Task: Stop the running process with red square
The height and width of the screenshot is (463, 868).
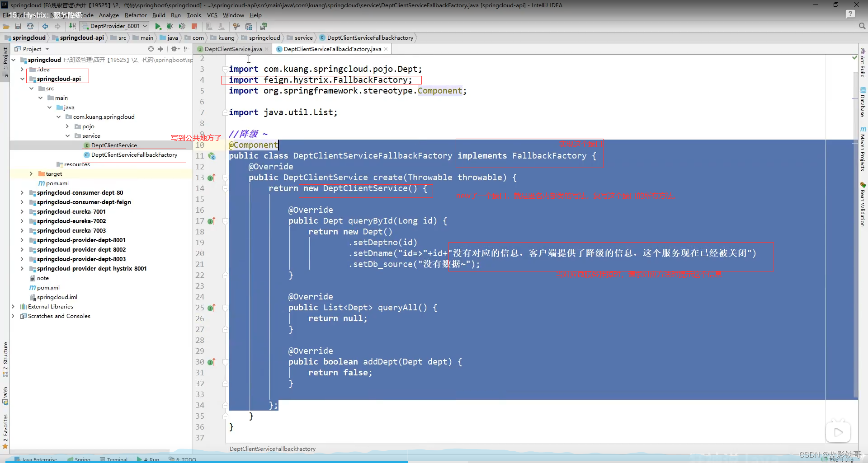Action: tap(194, 26)
